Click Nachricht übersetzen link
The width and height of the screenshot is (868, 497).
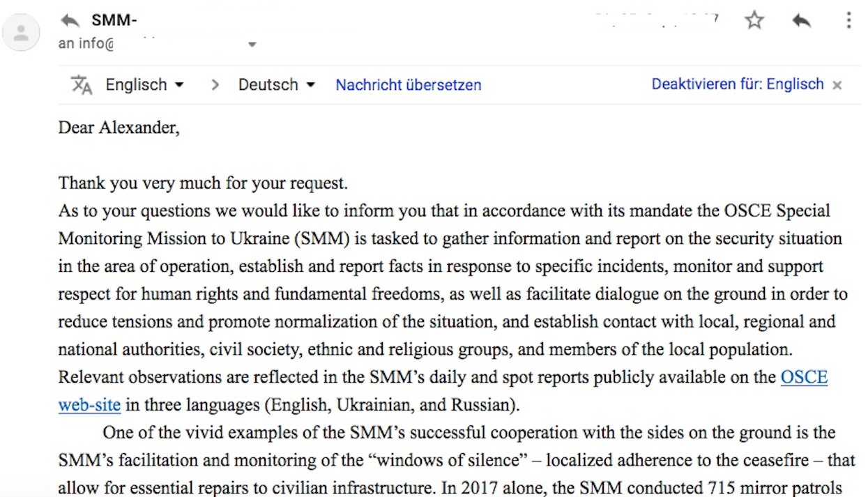(409, 85)
